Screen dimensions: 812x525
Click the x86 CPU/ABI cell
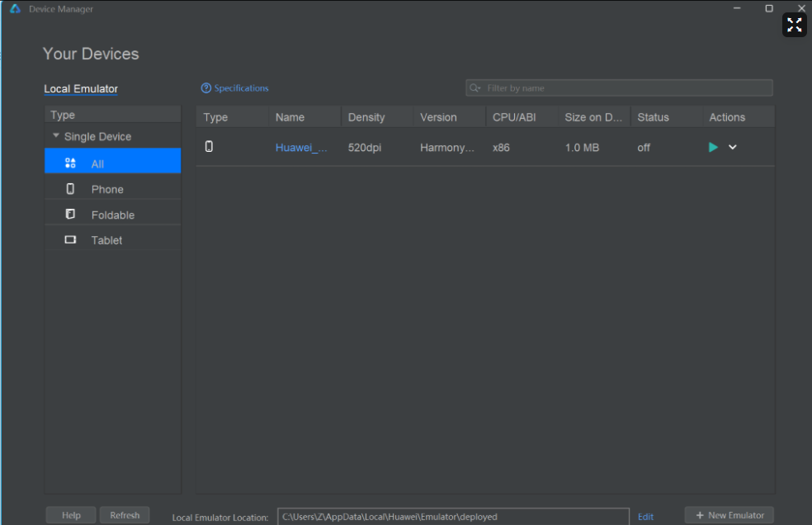point(501,148)
